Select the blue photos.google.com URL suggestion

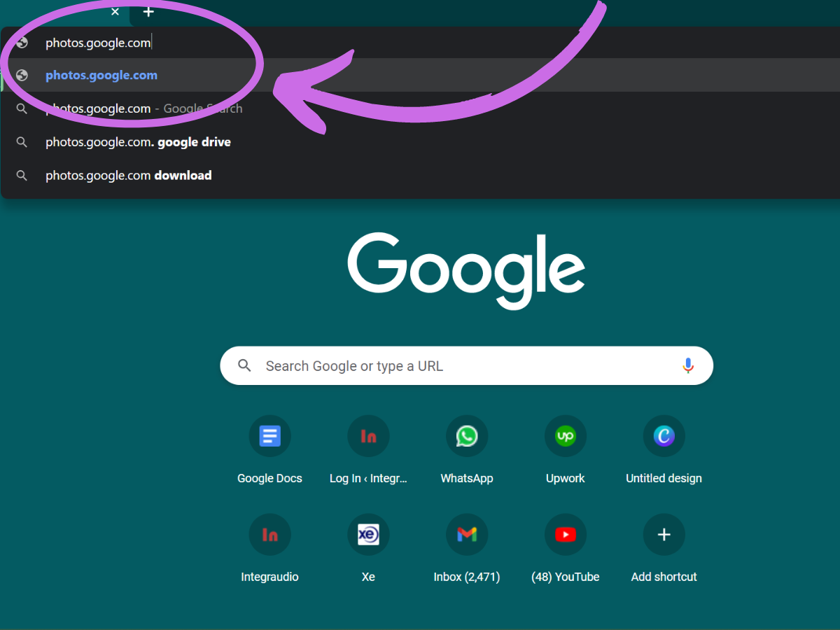[420, 76]
